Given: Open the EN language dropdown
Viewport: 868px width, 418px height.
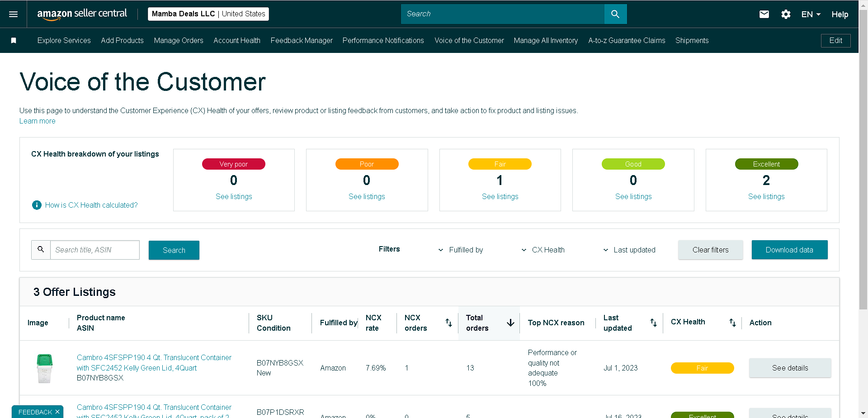Looking at the screenshot, I should (811, 14).
